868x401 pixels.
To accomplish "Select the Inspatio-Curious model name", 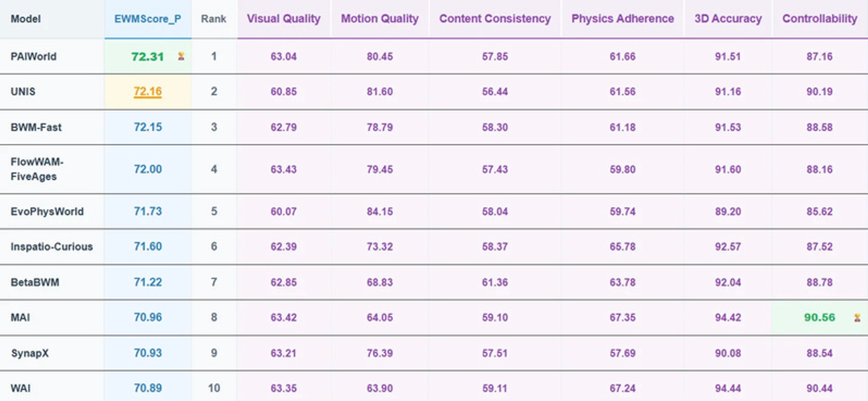I will (x=52, y=247).
